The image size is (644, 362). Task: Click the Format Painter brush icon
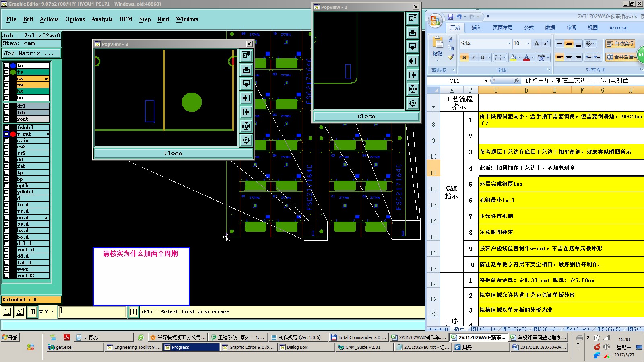pyautogui.click(x=451, y=57)
